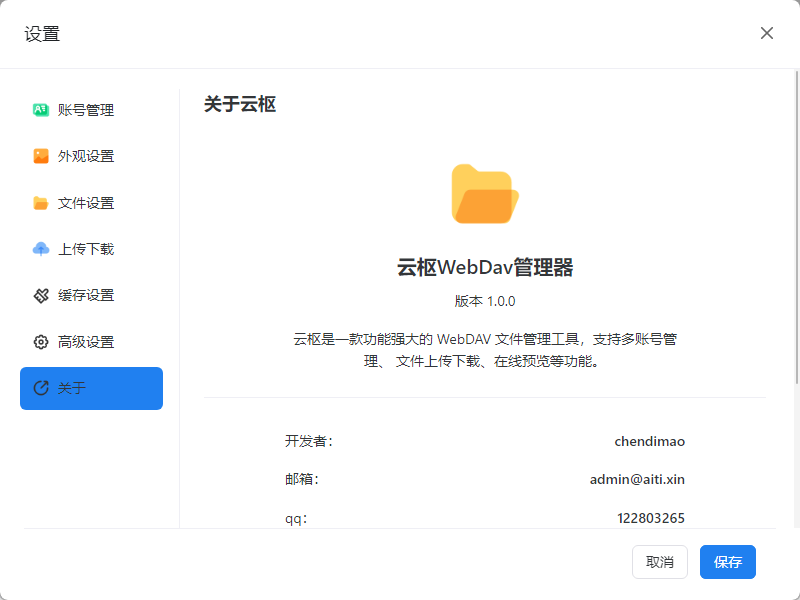
Task: Click the email admin@aiti.xin
Action: pos(637,479)
